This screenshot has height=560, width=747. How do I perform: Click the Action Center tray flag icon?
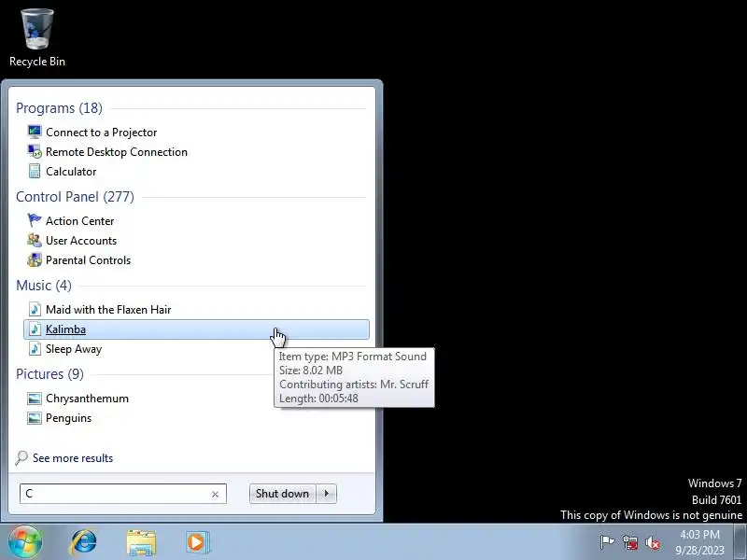607,542
